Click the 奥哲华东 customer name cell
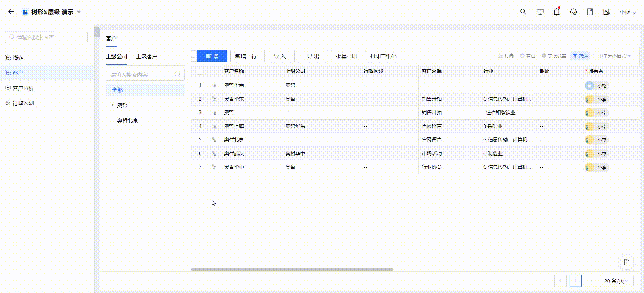 251,99
